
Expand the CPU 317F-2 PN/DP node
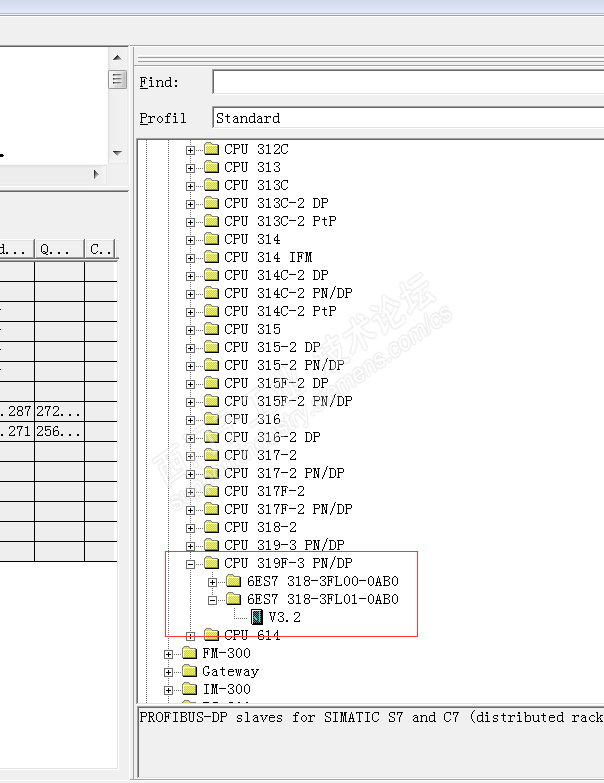190,510
